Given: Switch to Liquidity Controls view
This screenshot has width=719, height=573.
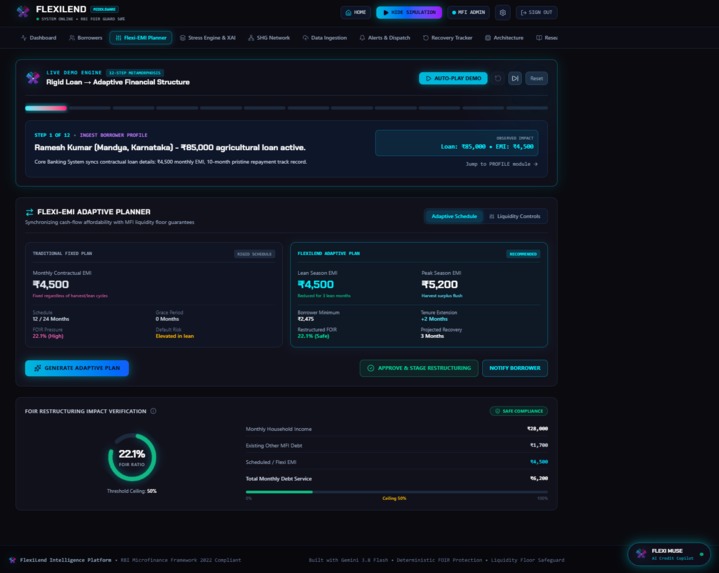Looking at the screenshot, I should click(x=514, y=216).
